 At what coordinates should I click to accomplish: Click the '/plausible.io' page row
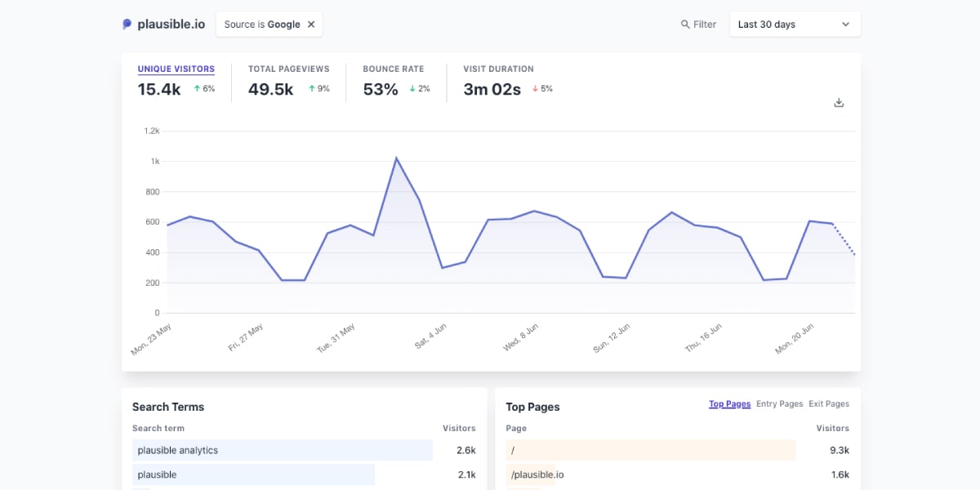[x=678, y=474]
